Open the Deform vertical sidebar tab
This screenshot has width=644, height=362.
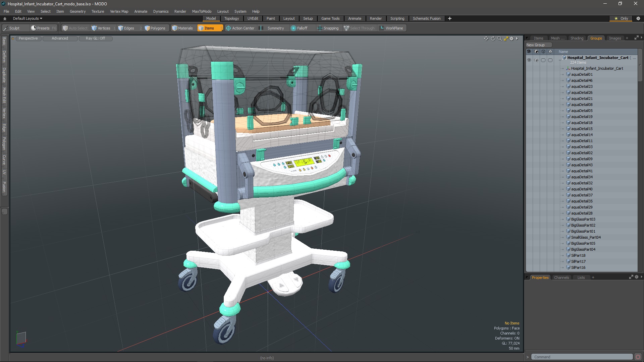coord(4,56)
